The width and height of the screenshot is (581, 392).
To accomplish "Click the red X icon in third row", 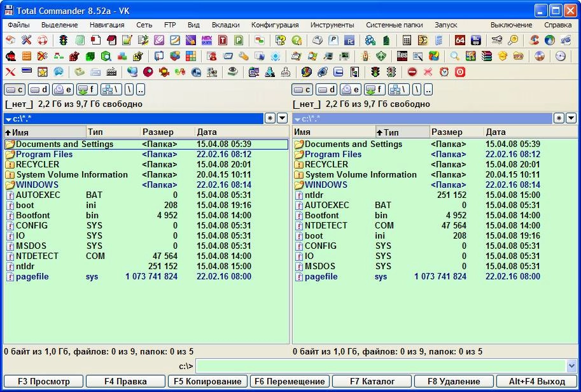I will pos(10,72).
